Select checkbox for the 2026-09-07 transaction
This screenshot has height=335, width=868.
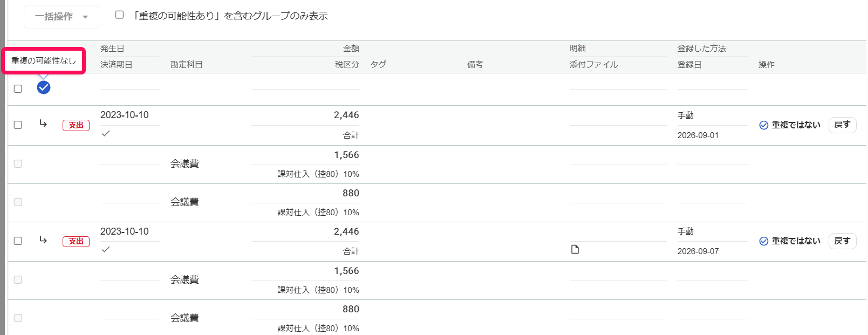coord(18,241)
